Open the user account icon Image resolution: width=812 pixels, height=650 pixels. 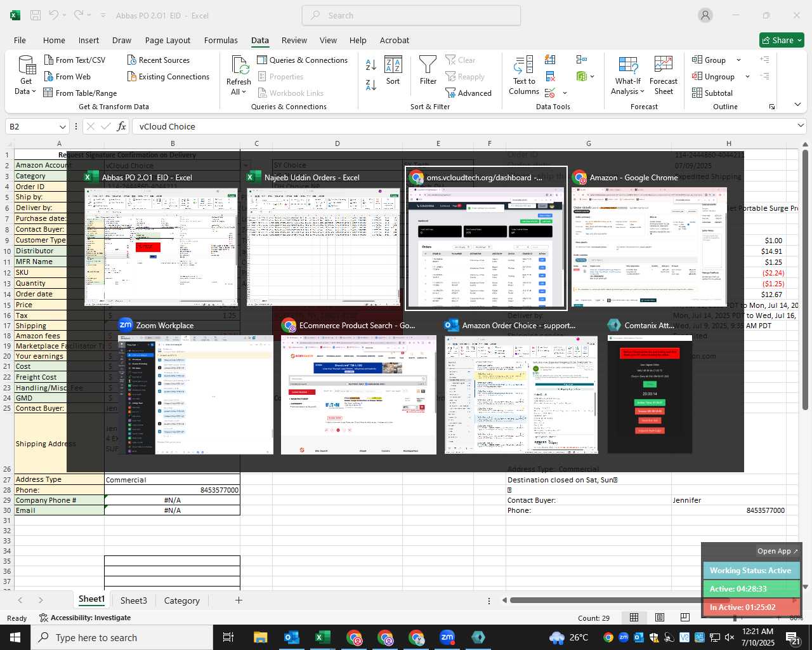tap(705, 15)
